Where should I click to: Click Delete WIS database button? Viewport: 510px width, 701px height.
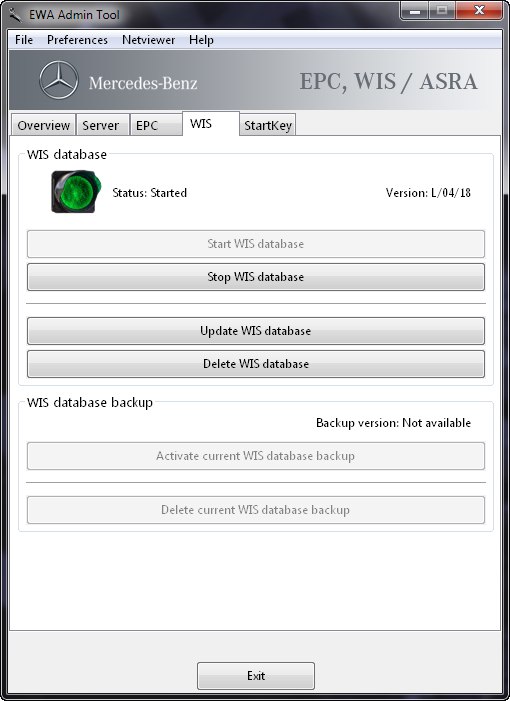[256, 363]
